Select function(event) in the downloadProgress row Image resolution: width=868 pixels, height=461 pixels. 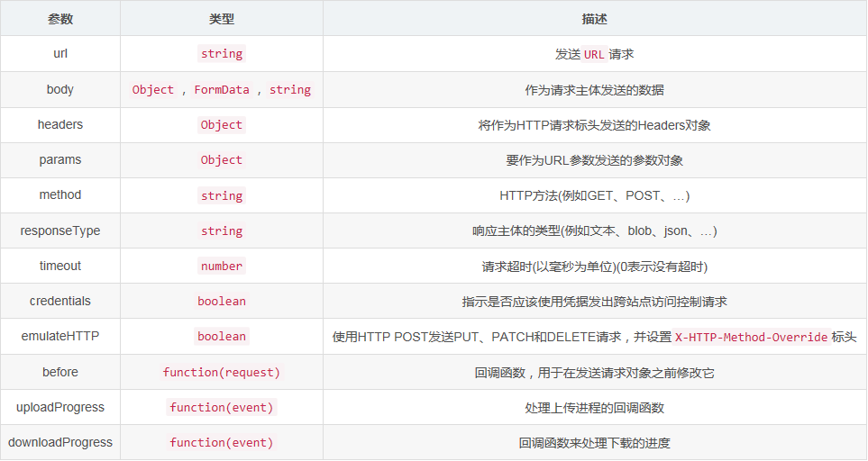click(x=222, y=443)
